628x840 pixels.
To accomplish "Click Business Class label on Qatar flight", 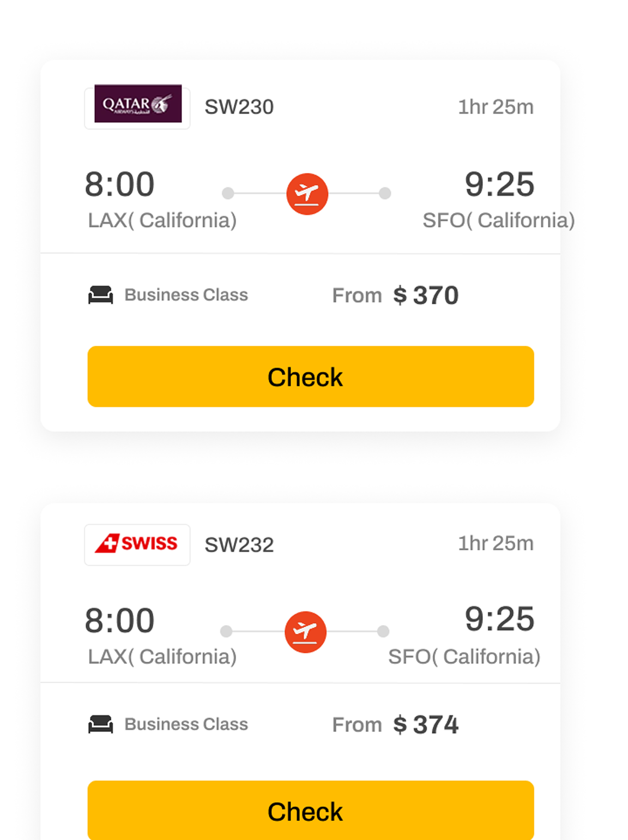I will 186,295.
